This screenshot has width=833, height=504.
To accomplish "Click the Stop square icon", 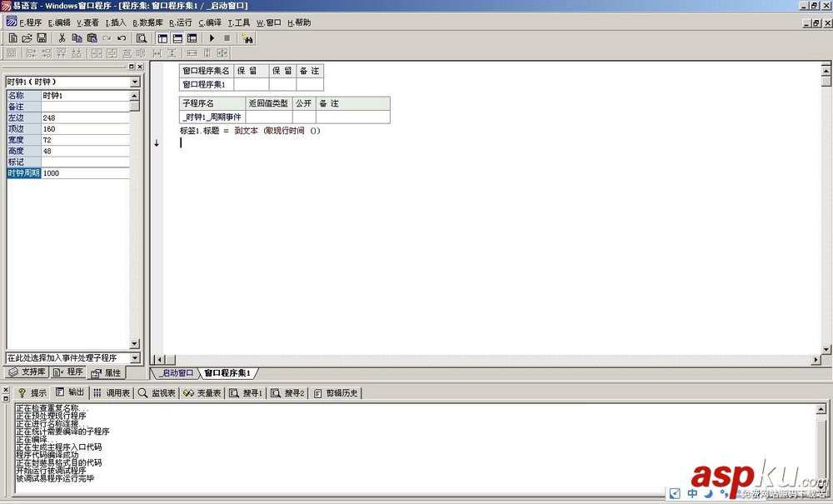I will [x=227, y=38].
